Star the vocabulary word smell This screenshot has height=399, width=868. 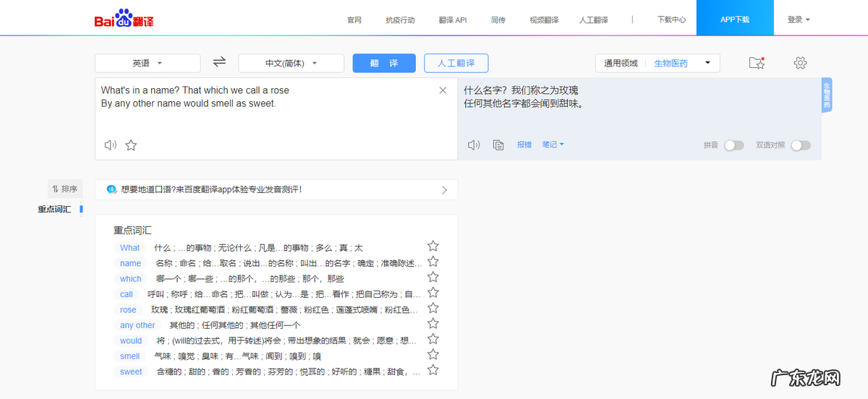pyautogui.click(x=433, y=354)
